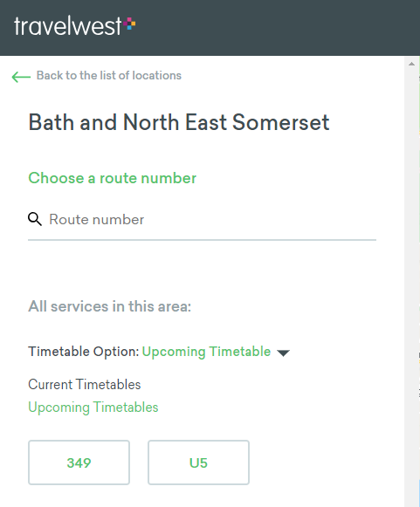This screenshot has height=507, width=420.
Task: Open route 349 timetable
Action: point(79,462)
